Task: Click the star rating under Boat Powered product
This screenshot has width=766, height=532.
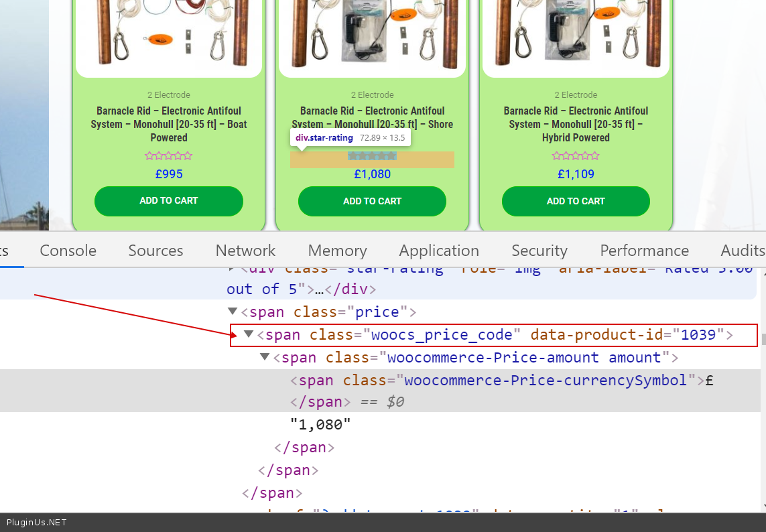Action: 169,156
